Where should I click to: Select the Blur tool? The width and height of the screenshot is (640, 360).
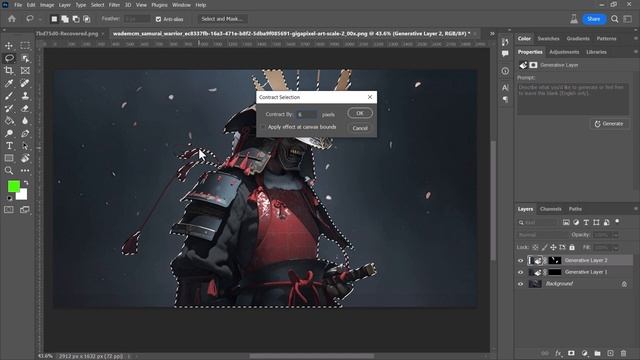coord(25,121)
